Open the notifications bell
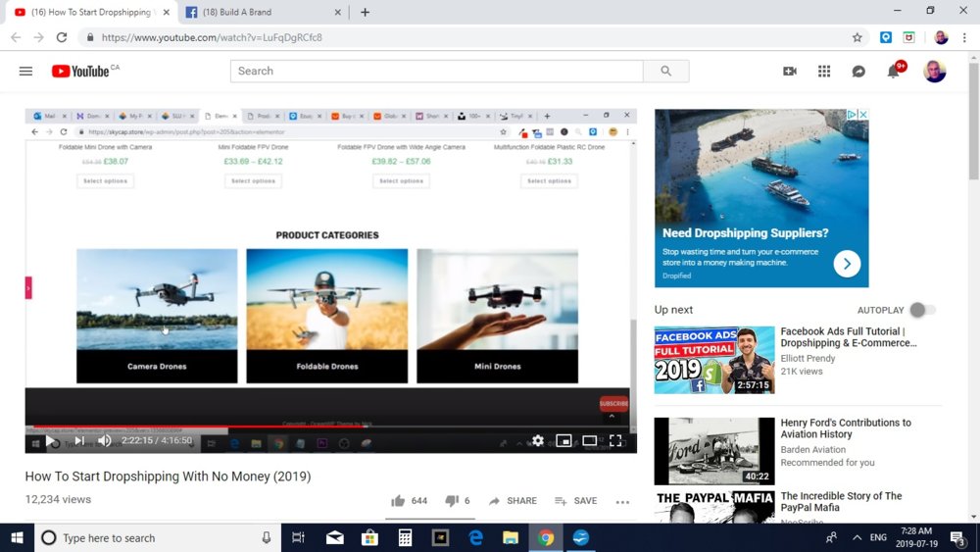This screenshot has width=980, height=552. point(894,72)
